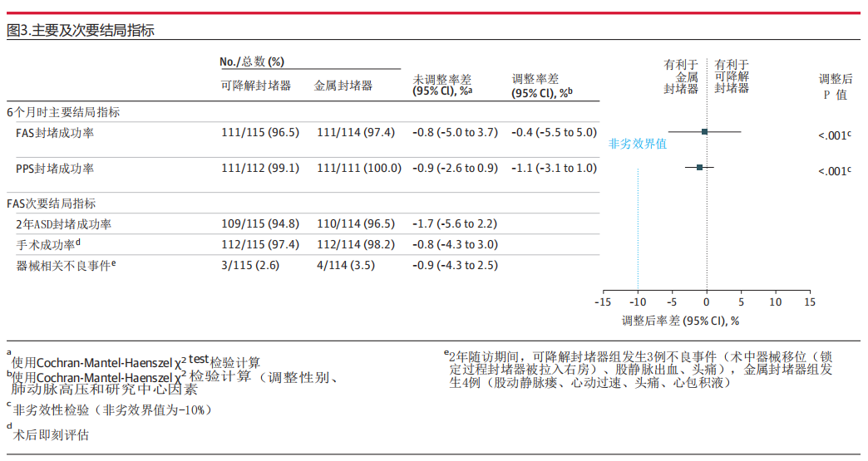
Task: Click the blue 非劣效界值 label
Action: point(638,143)
